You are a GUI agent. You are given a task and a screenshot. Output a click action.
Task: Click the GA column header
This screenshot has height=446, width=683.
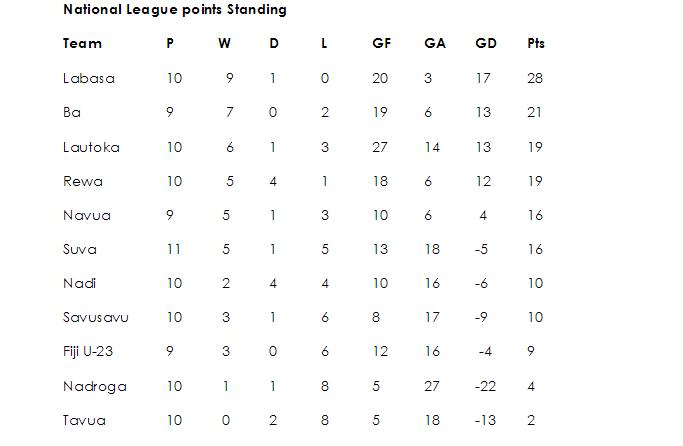(x=435, y=43)
